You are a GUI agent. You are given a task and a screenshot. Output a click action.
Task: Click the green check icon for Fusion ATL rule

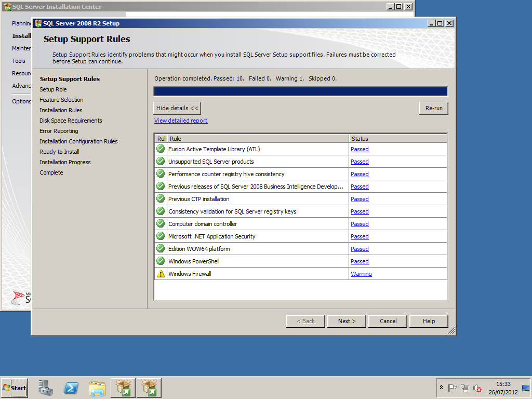[161, 149]
